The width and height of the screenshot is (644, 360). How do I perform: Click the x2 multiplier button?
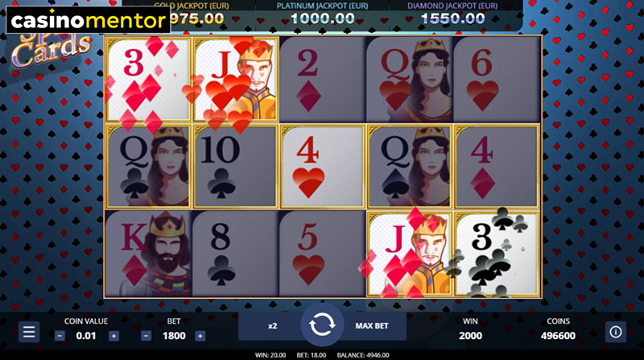coord(270,326)
